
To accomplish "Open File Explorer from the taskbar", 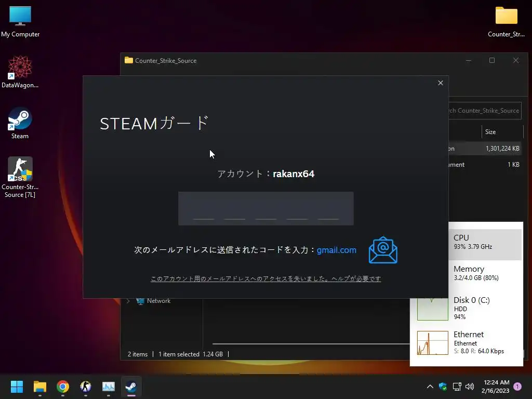I will coord(39,387).
